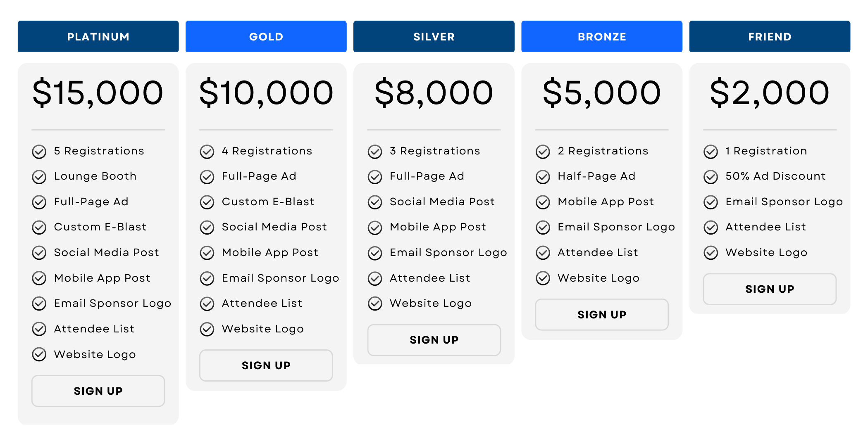Image resolution: width=868 pixels, height=446 pixels.
Task: Click checkmark next to Half-Page Ad
Action: point(543,177)
